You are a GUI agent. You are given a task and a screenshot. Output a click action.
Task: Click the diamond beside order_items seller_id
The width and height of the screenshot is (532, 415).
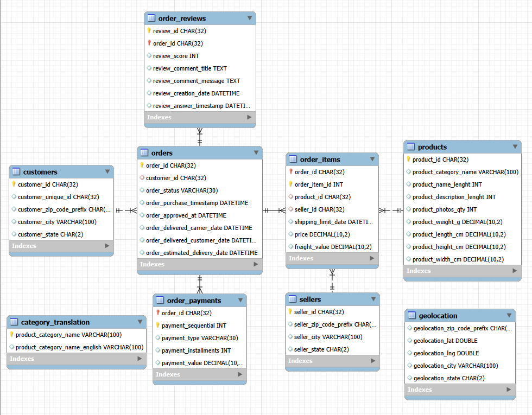[x=291, y=209]
